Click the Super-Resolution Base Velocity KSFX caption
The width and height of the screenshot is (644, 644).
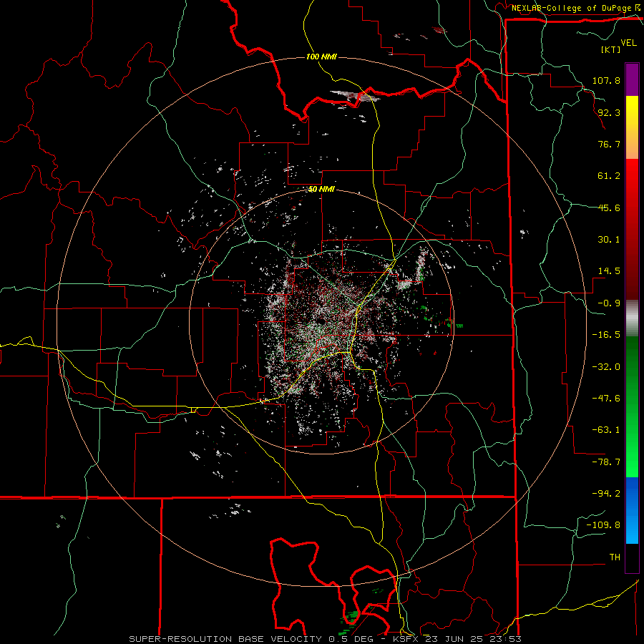tap(325, 639)
